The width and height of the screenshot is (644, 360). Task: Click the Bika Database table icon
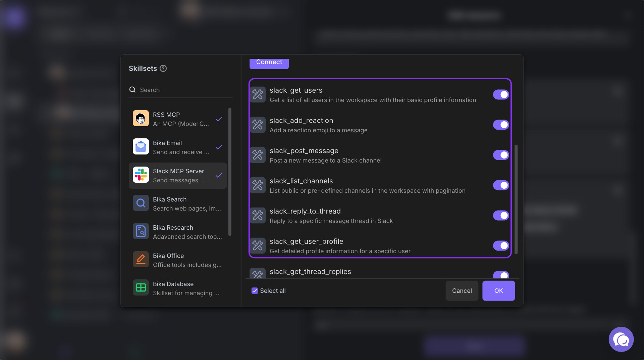[x=141, y=288]
